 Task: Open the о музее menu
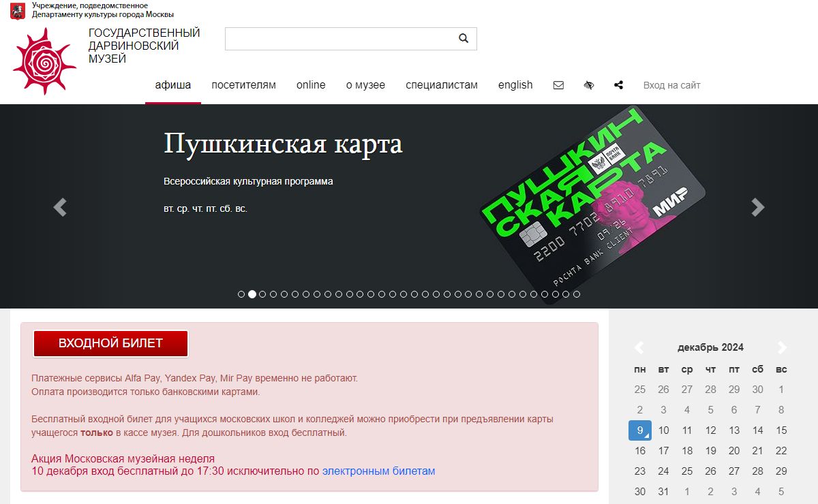pos(365,85)
